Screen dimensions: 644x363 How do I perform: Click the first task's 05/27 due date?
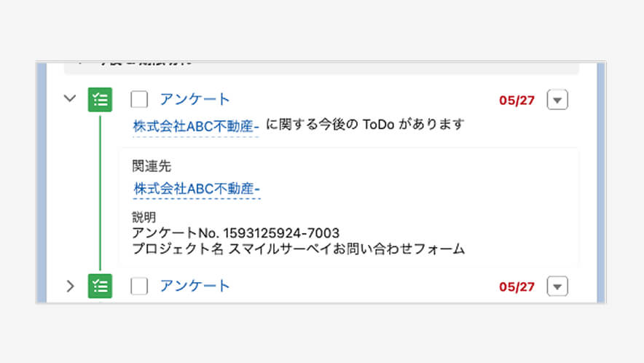[517, 101]
